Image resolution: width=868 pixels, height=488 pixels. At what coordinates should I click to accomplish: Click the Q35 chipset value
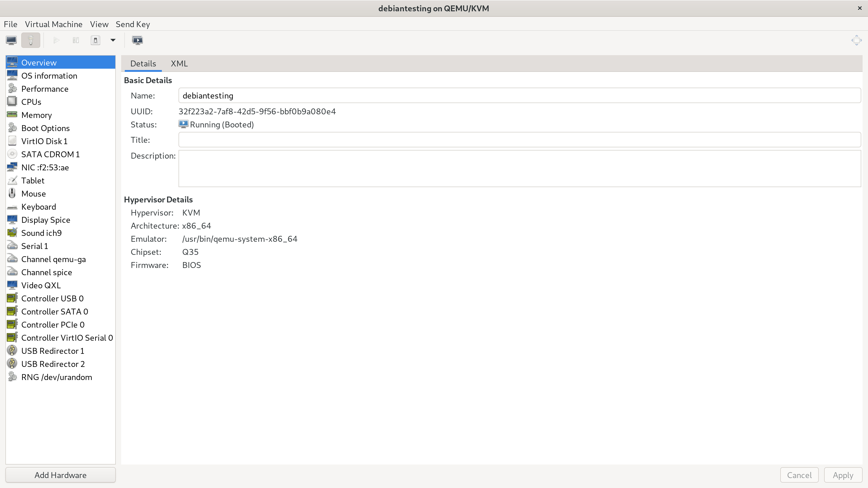(x=190, y=252)
